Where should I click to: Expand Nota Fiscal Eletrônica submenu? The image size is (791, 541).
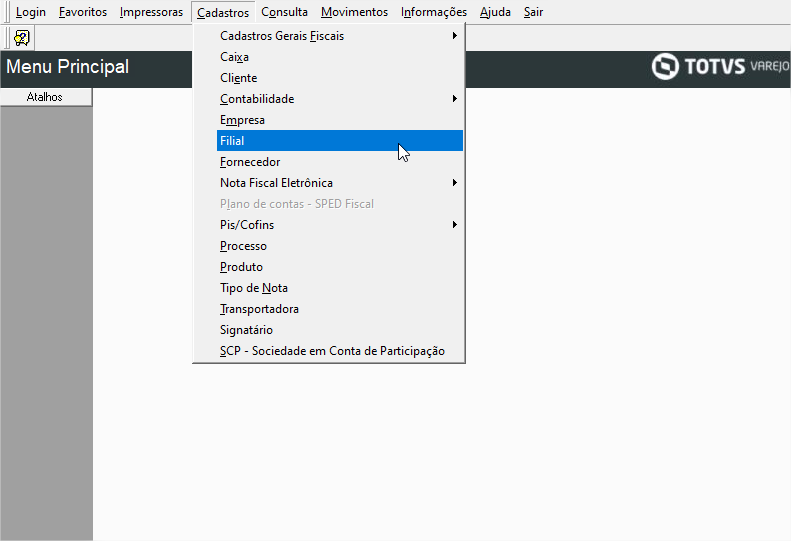coord(340,183)
